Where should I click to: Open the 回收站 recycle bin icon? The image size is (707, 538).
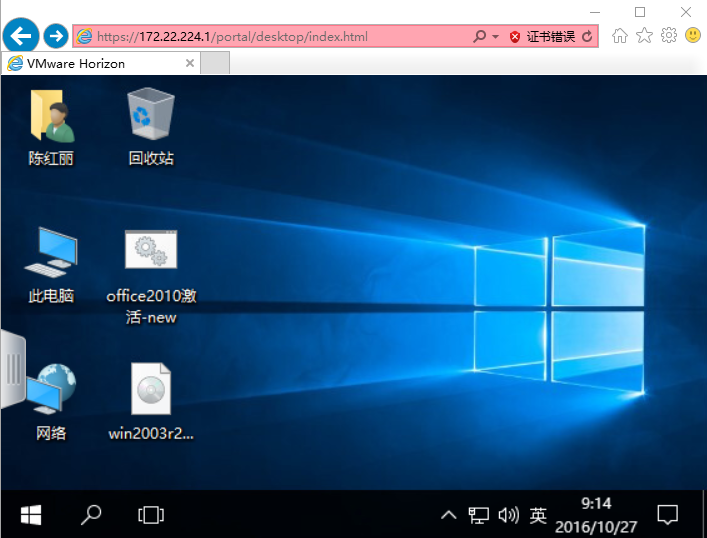tap(151, 115)
